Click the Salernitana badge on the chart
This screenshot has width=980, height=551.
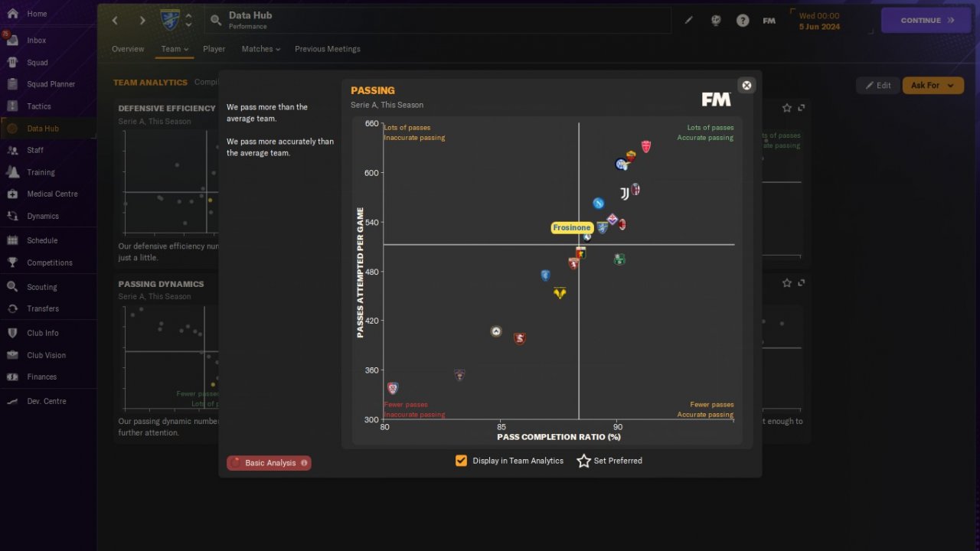[x=520, y=338]
